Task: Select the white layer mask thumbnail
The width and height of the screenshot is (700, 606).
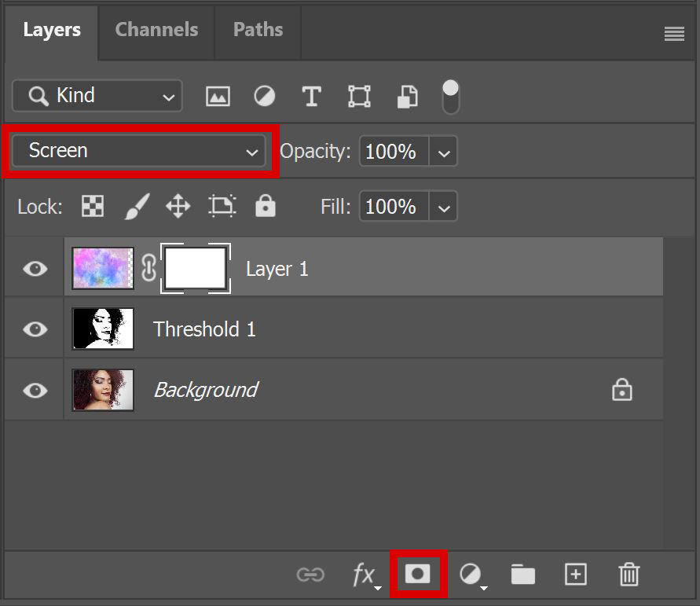Action: click(x=196, y=268)
